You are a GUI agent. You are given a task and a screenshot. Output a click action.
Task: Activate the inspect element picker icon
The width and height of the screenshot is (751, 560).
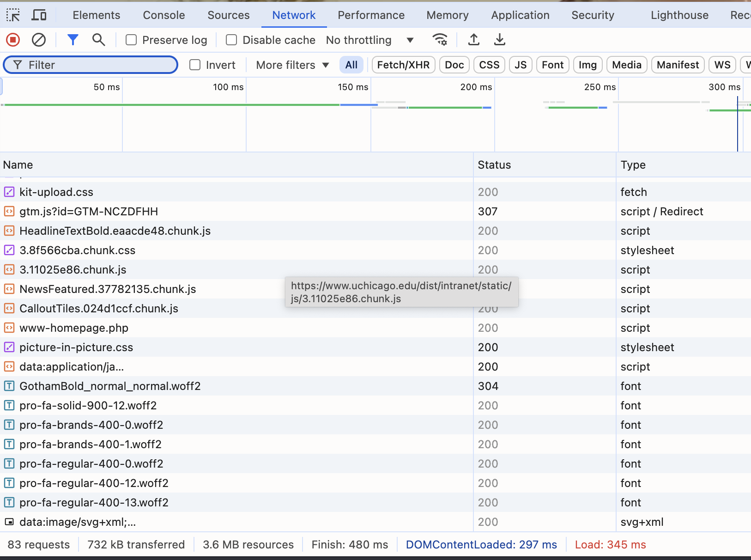[13, 15]
